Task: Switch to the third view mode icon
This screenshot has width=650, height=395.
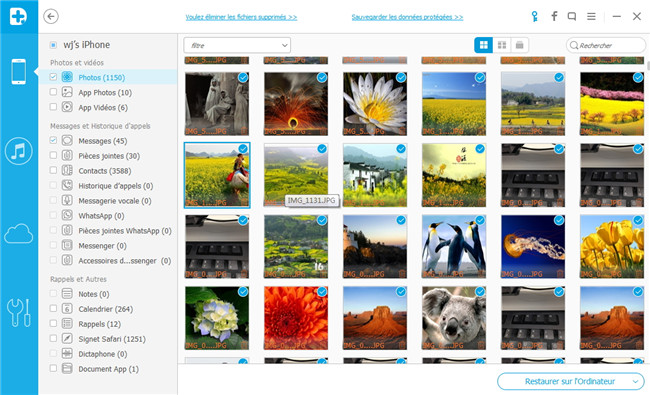Action: (x=519, y=45)
